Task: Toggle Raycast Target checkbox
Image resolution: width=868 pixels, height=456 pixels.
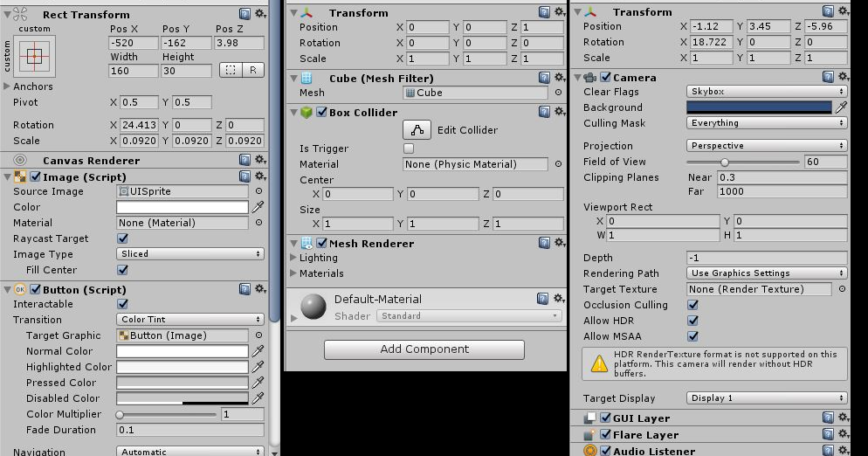Action: 123,238
